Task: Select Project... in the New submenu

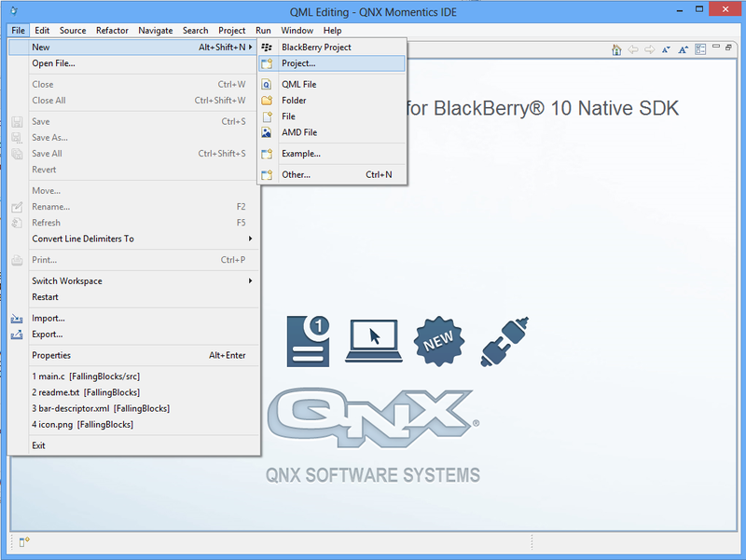Action: tap(332, 63)
